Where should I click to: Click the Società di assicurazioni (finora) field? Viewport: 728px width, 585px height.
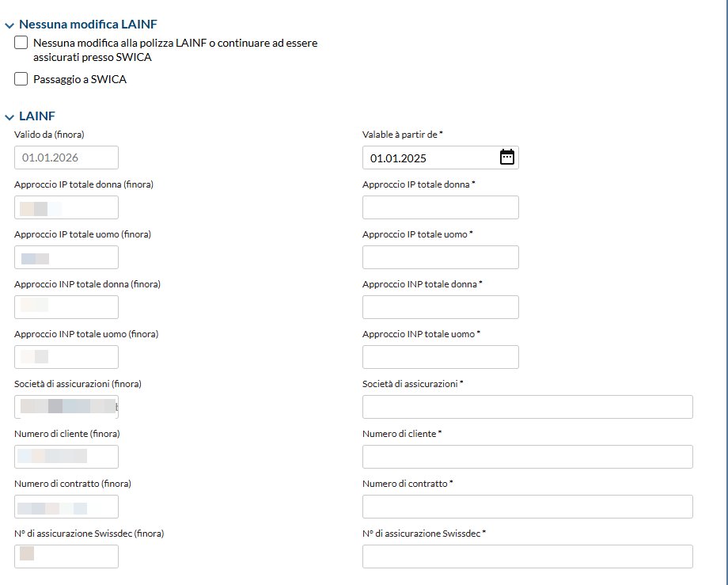pos(66,407)
